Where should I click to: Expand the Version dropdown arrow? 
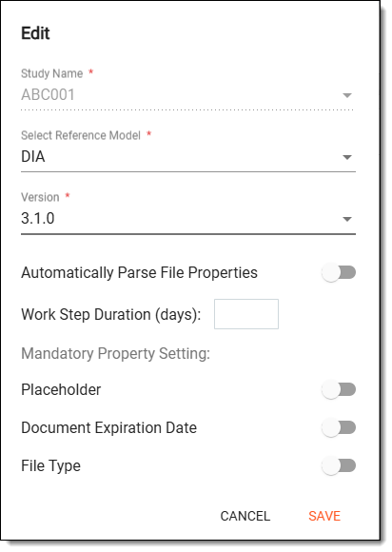(x=347, y=219)
